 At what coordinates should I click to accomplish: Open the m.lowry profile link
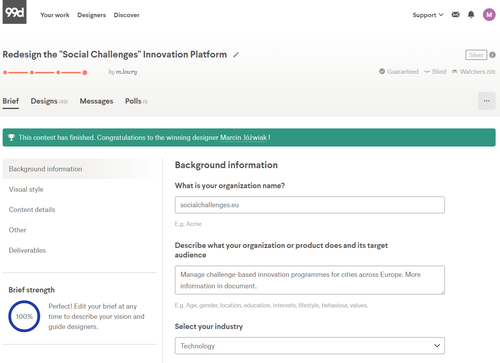pos(126,72)
